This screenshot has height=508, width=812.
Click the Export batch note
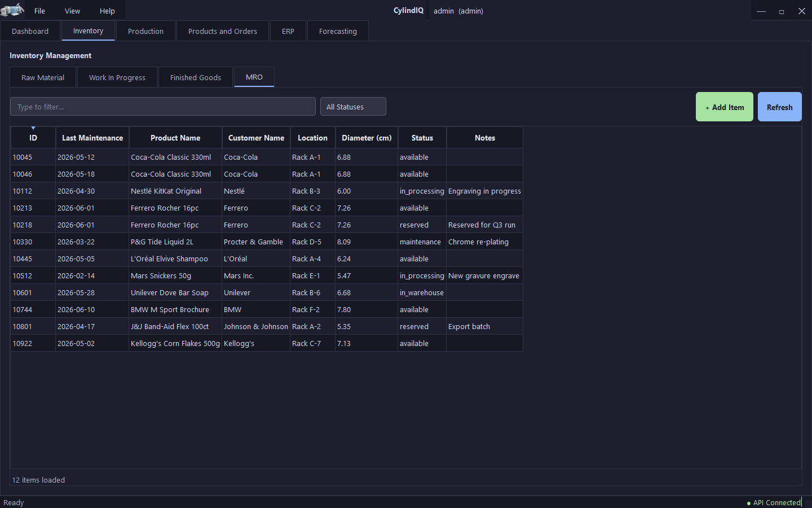click(484, 326)
